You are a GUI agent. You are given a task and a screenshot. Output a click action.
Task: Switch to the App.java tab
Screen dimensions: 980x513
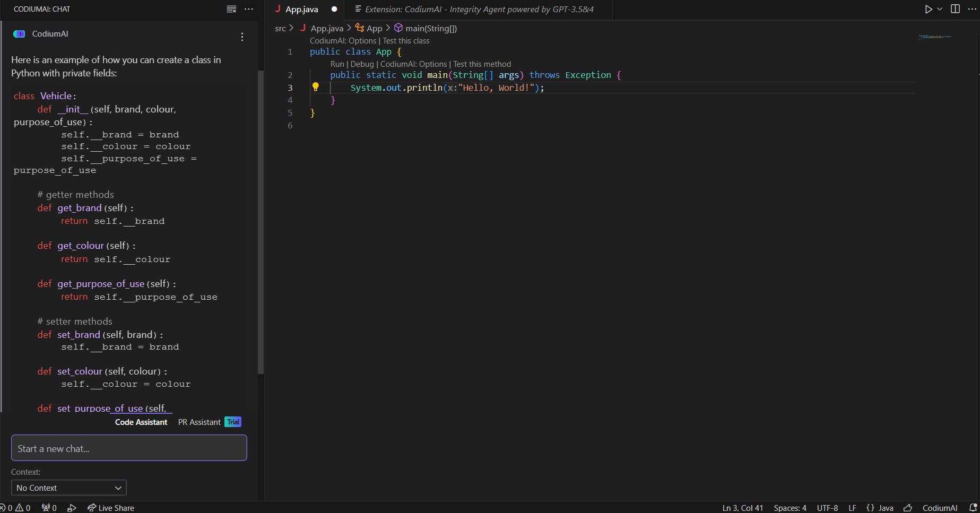pyautogui.click(x=301, y=10)
